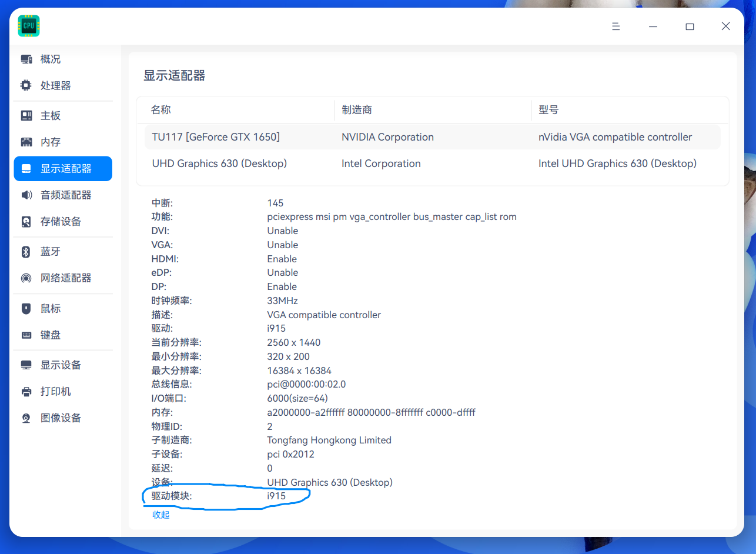Click the 子设备 value pci 0x2012
This screenshot has height=554, width=756.
click(290, 454)
